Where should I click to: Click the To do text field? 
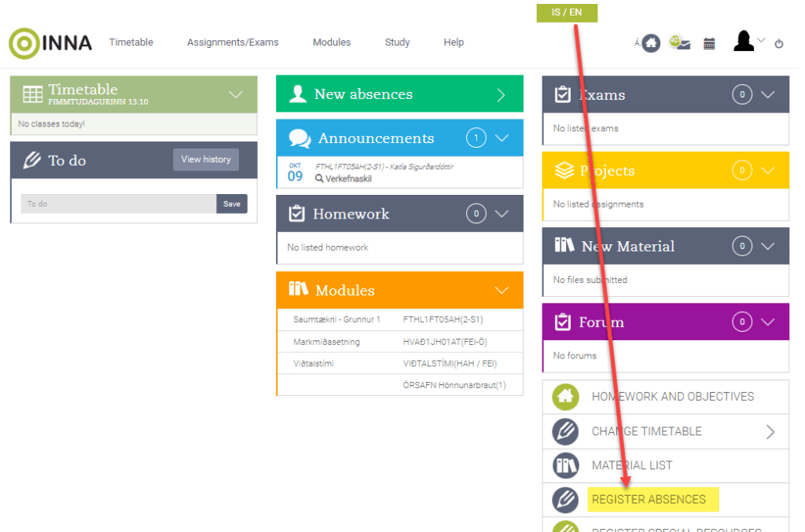pyautogui.click(x=118, y=204)
